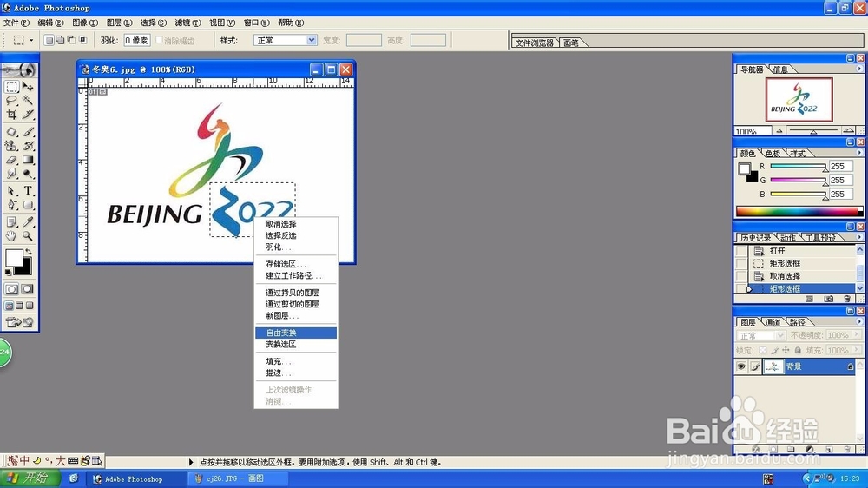Image resolution: width=868 pixels, height=488 pixels.
Task: Create new snapshot in History panel
Action: click(x=828, y=299)
